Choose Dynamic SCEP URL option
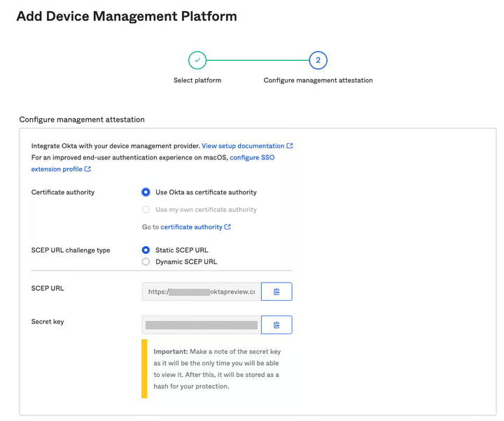The image size is (504, 421). point(146,262)
